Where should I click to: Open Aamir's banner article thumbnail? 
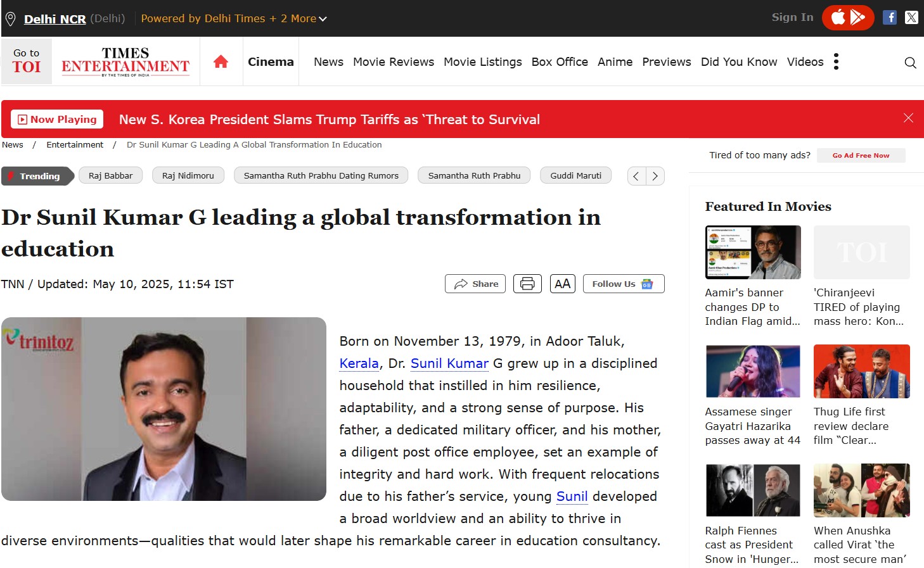(x=752, y=252)
